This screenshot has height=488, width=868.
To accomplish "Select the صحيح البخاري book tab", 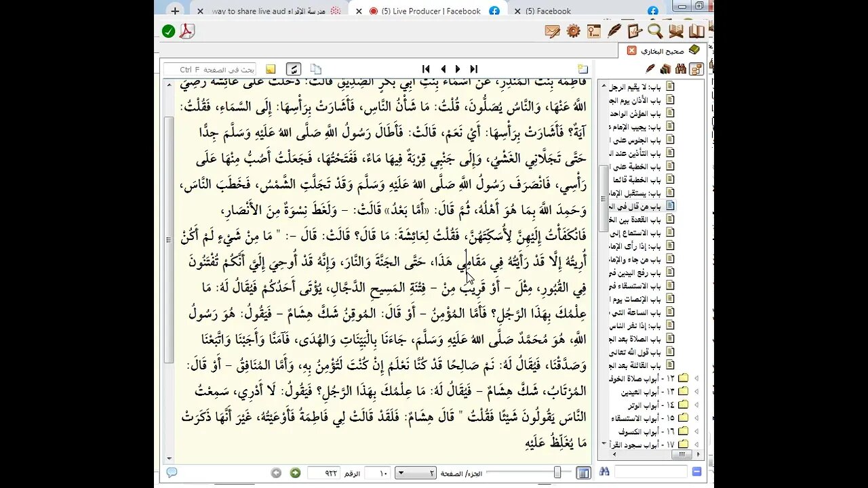I will pyautogui.click(x=663, y=50).
